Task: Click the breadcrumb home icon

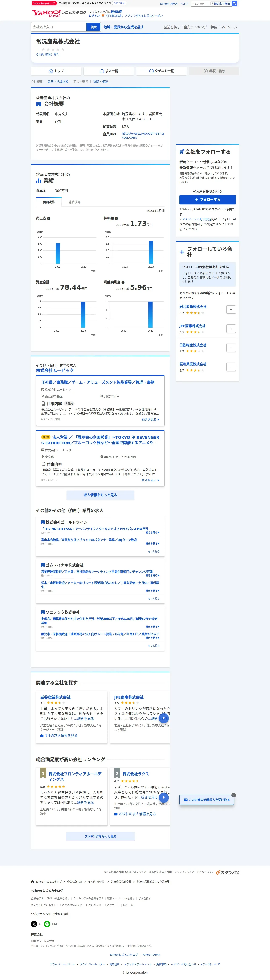Action: (33, 881)
